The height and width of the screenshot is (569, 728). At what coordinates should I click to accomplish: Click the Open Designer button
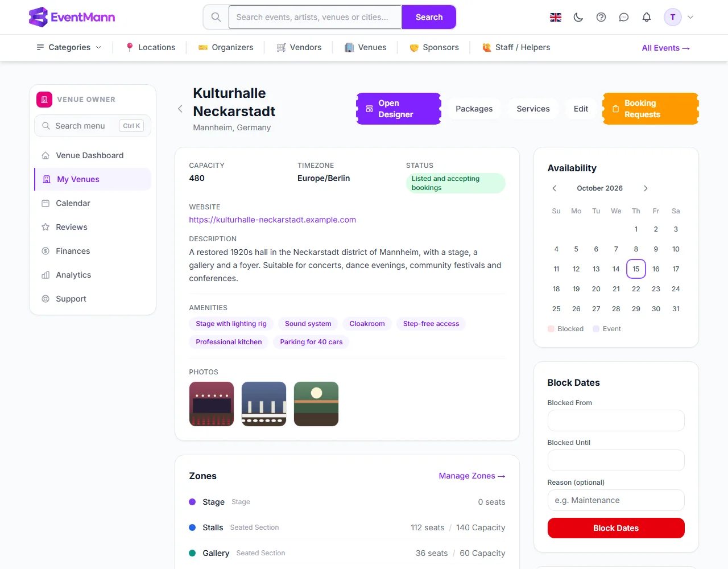coord(399,109)
